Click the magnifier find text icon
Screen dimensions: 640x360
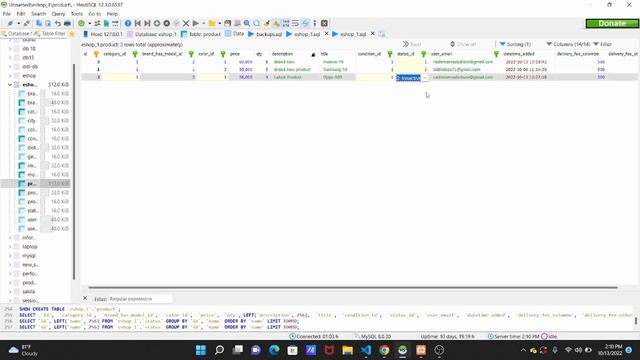click(x=247, y=24)
